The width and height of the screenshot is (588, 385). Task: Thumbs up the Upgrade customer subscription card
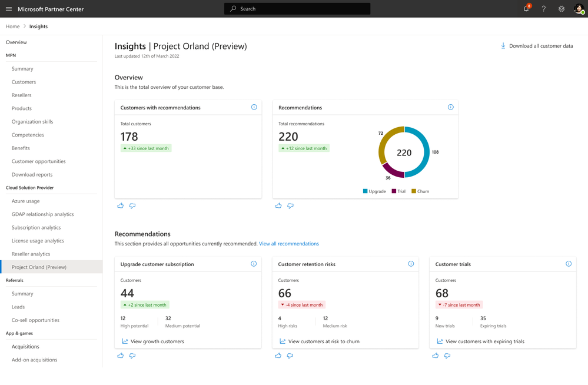click(x=121, y=356)
